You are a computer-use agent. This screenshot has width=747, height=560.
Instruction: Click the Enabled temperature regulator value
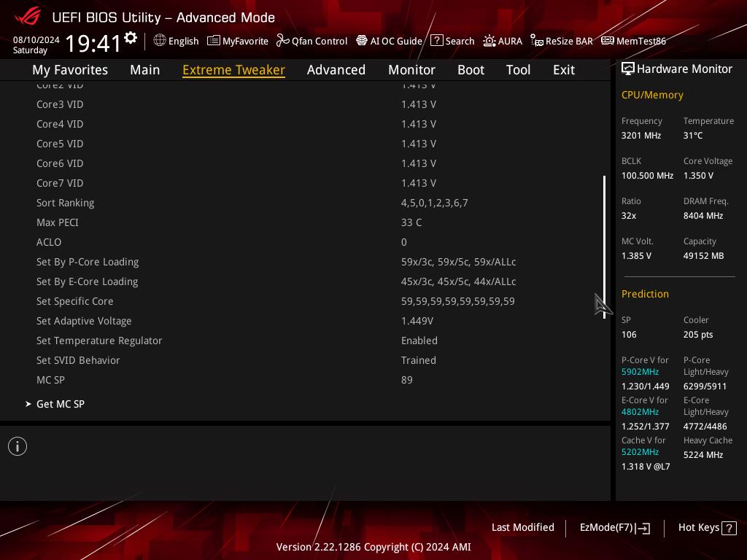pos(419,341)
